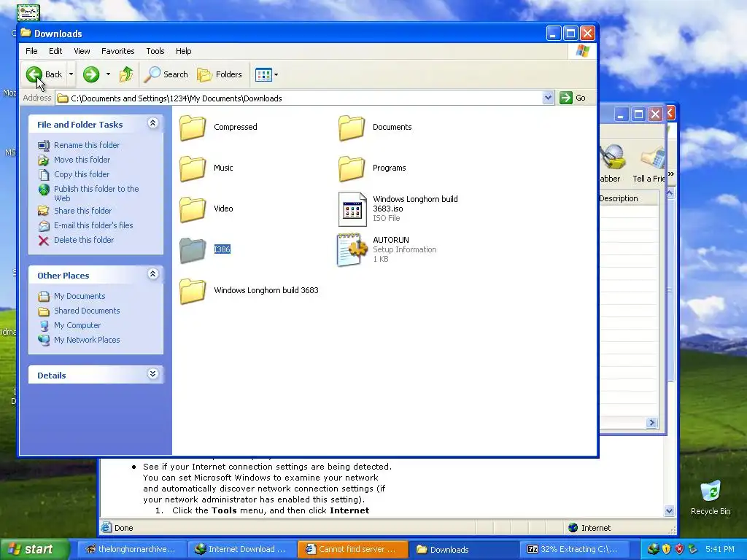Select the Programs folder icon
This screenshot has height=560, width=747.
[352, 168]
